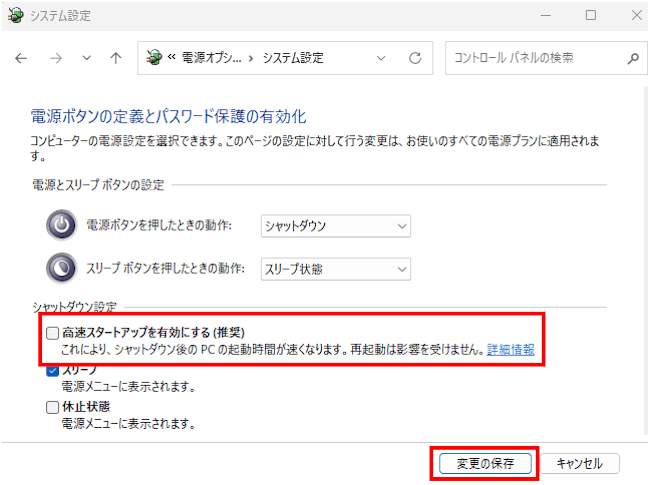
Task: Go up one level with the up arrow
Action: (x=116, y=58)
